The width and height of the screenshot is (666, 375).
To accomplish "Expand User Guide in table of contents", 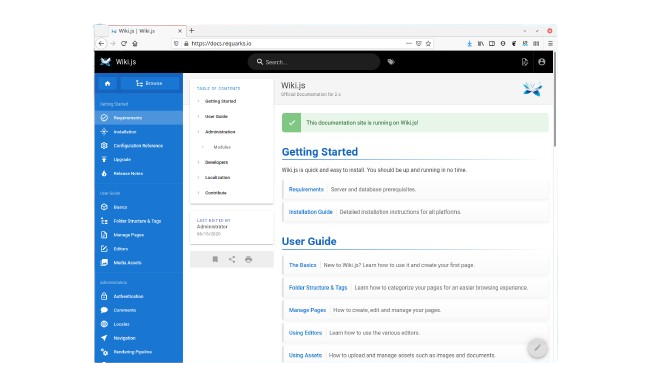I will [198, 116].
